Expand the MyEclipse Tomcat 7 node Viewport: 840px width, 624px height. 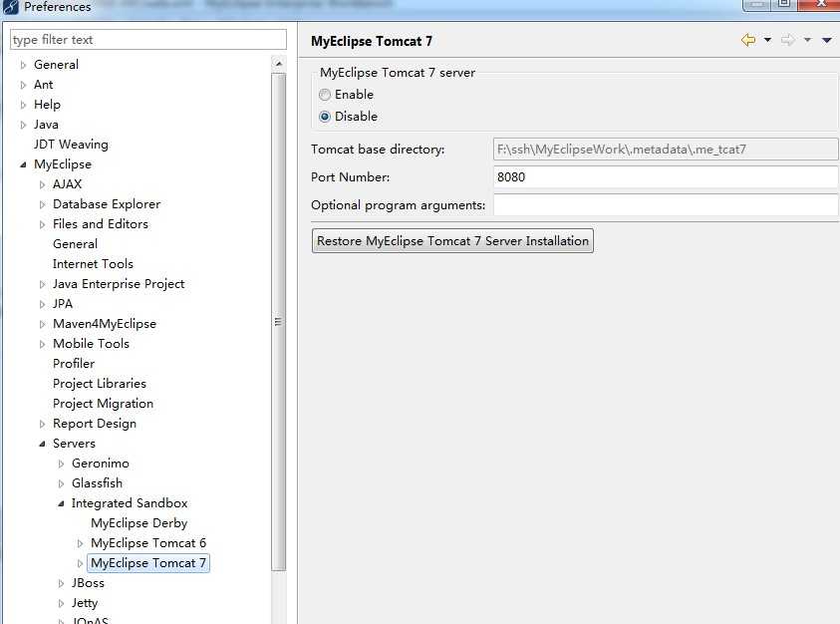click(x=81, y=563)
